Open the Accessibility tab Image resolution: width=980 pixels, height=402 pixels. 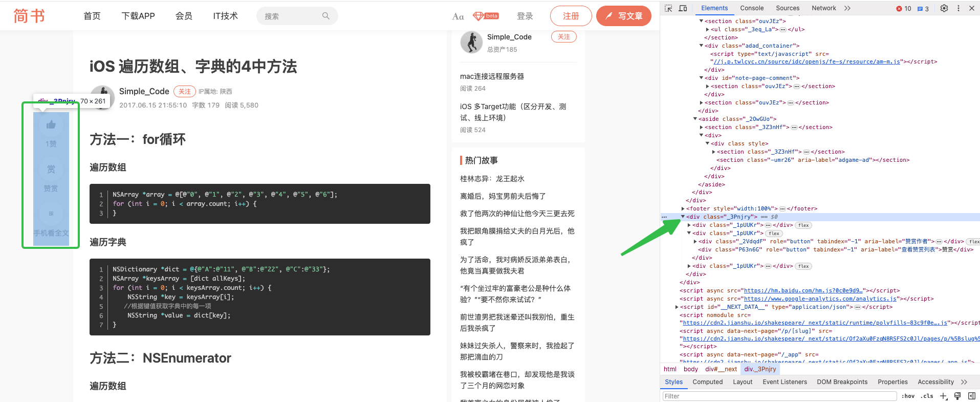click(935, 382)
